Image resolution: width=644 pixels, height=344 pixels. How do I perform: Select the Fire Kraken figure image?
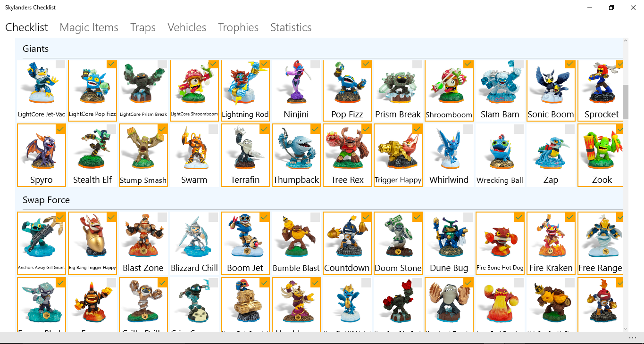click(551, 240)
